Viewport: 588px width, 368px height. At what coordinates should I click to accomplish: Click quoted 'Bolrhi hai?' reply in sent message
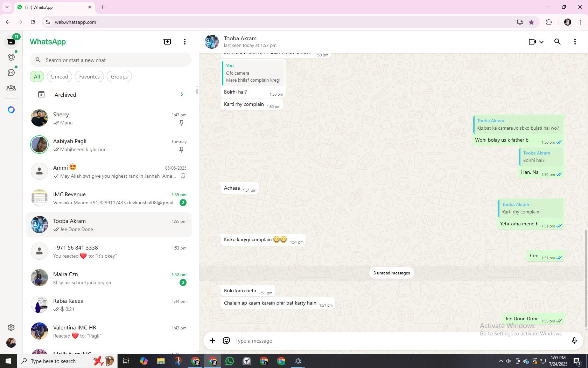click(541, 157)
